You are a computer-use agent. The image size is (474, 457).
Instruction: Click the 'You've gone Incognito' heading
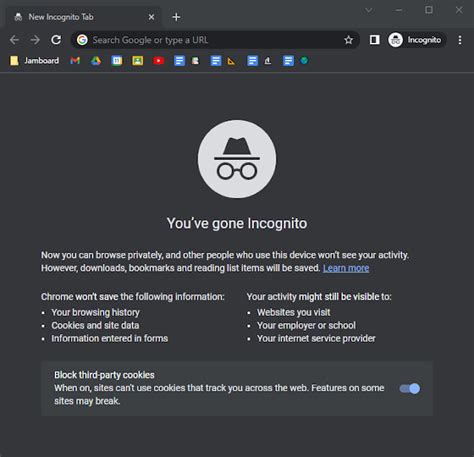coord(237,223)
